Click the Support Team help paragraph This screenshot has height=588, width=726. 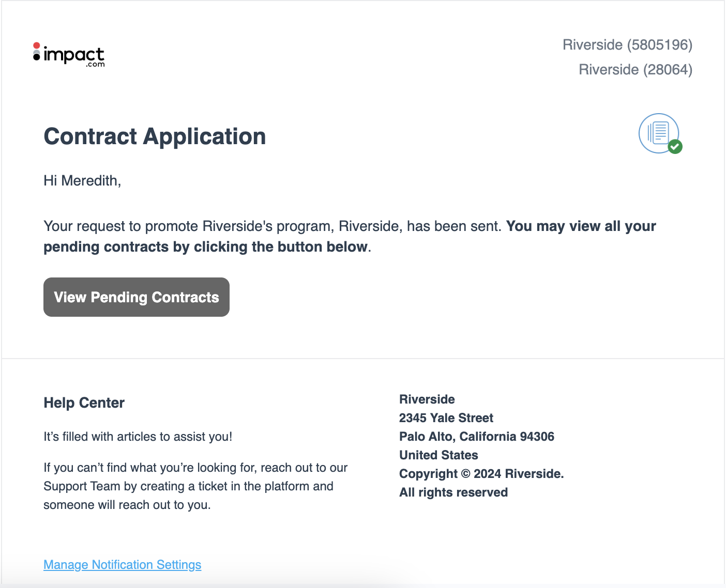pyautogui.click(x=195, y=486)
